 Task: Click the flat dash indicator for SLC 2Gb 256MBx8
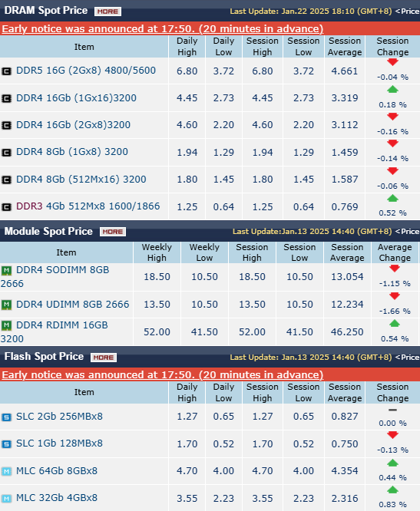tap(392, 410)
